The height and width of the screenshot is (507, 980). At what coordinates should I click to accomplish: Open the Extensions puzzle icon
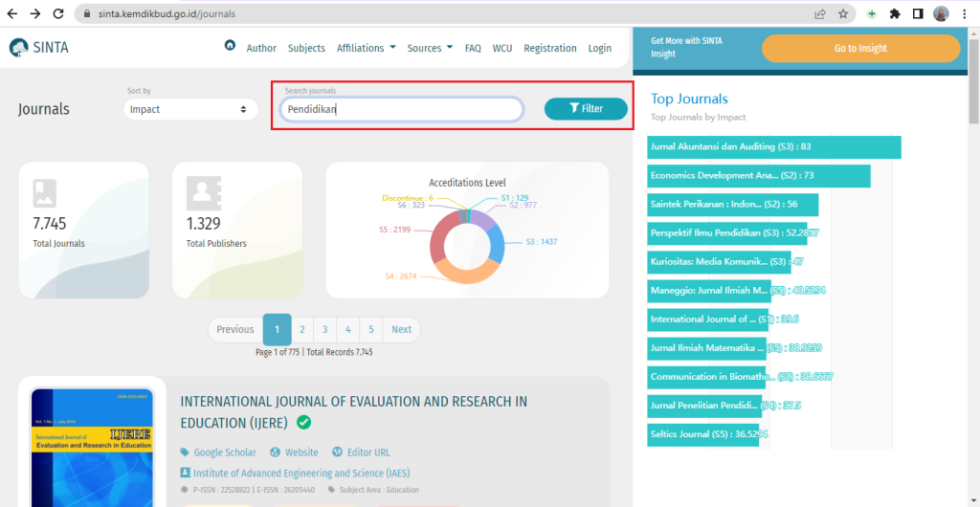[x=895, y=13]
